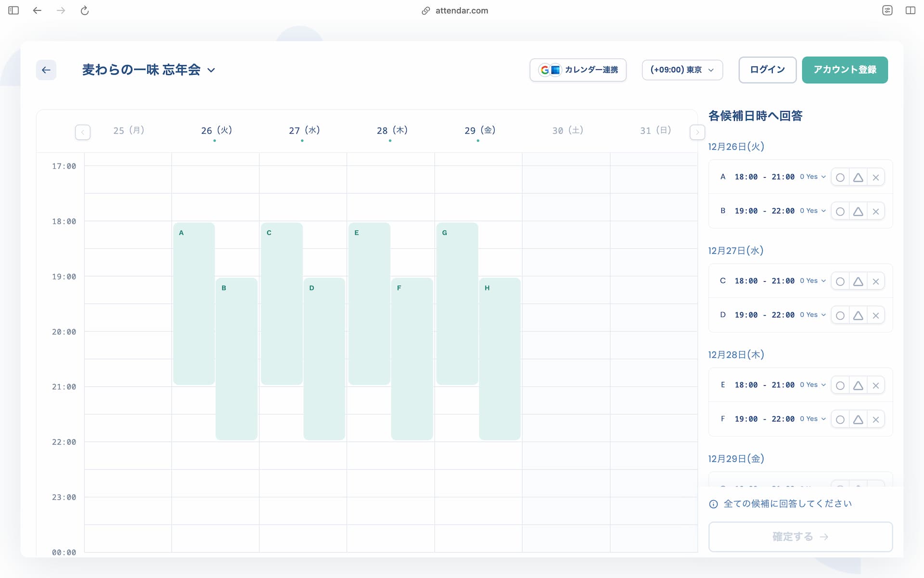Click the back arrow beside the event title

pyautogui.click(x=46, y=70)
